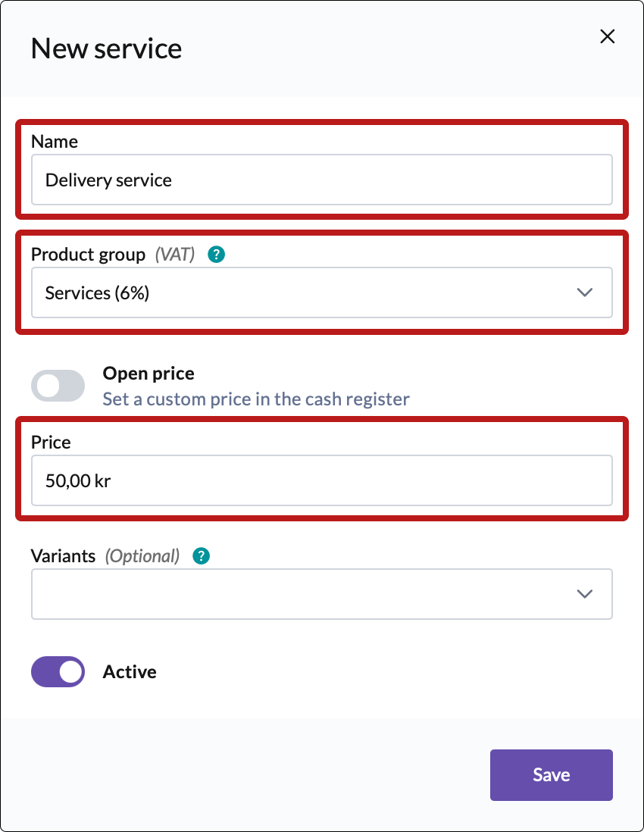Disable the Active toggle switch
The height and width of the screenshot is (832, 644).
(x=58, y=671)
